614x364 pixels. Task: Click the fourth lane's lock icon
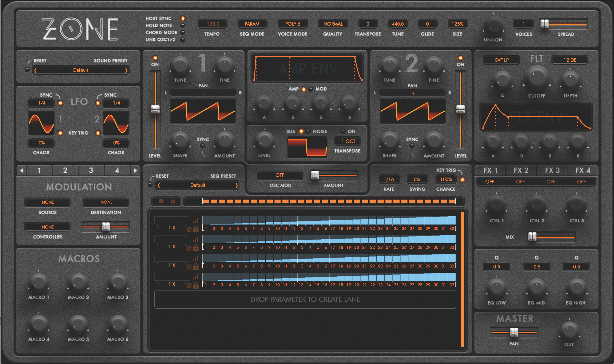195,286
